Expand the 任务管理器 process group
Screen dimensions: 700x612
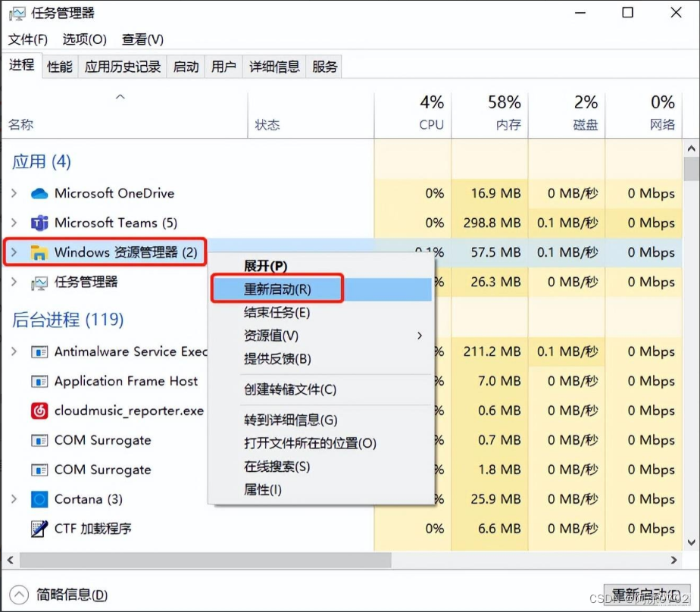click(14, 282)
